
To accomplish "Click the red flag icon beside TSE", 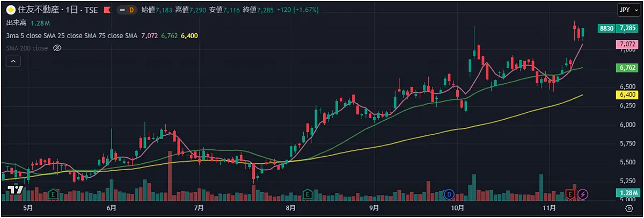I will pyautogui.click(x=107, y=10).
